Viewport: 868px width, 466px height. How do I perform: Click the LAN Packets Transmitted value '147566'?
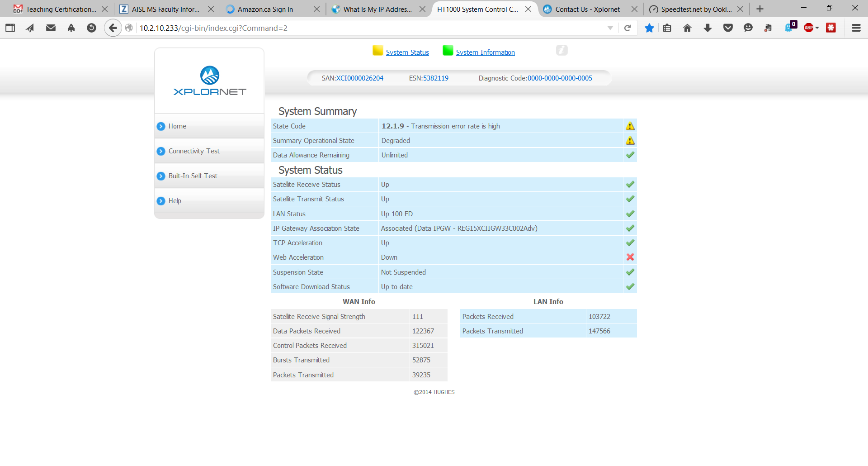599,331
